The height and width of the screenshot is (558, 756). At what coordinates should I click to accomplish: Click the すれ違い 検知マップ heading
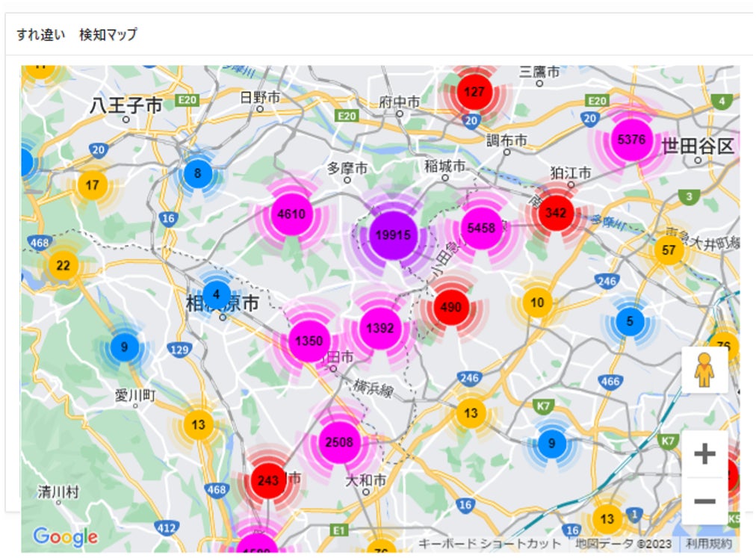77,34
